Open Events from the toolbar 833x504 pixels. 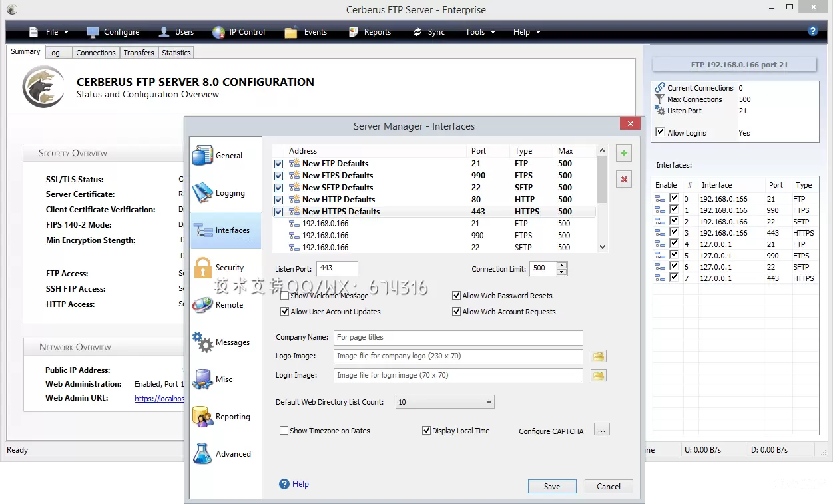coord(306,32)
